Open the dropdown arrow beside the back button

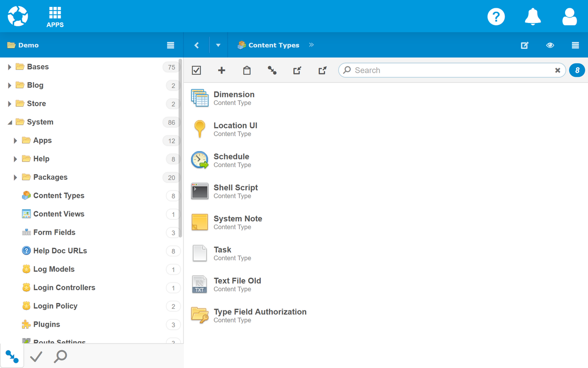[x=218, y=45]
